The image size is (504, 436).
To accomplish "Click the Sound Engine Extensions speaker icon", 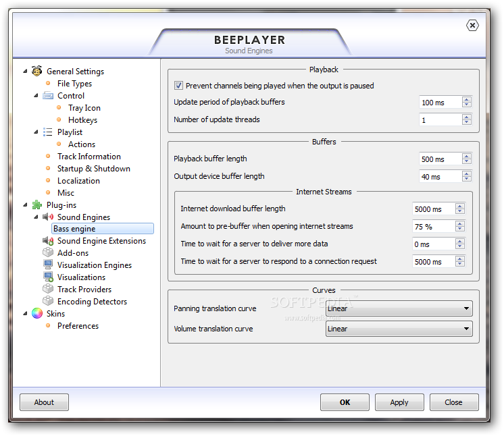I will [x=48, y=241].
